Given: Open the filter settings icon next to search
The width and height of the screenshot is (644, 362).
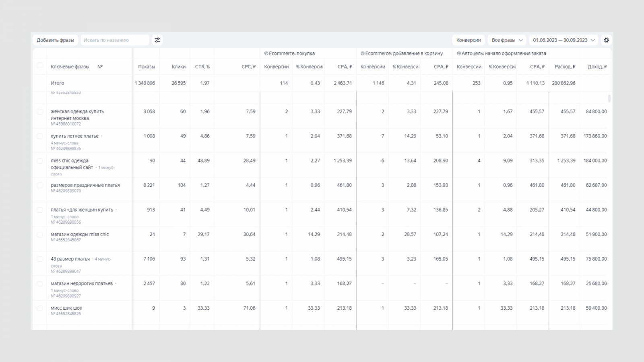Looking at the screenshot, I should click(157, 40).
